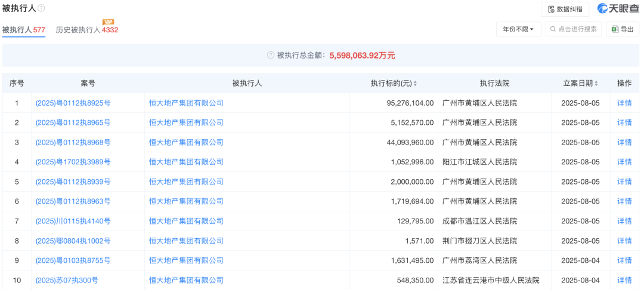Open case (2025)粤0112执8939号
The width and height of the screenshot is (644, 295).
click(x=73, y=182)
